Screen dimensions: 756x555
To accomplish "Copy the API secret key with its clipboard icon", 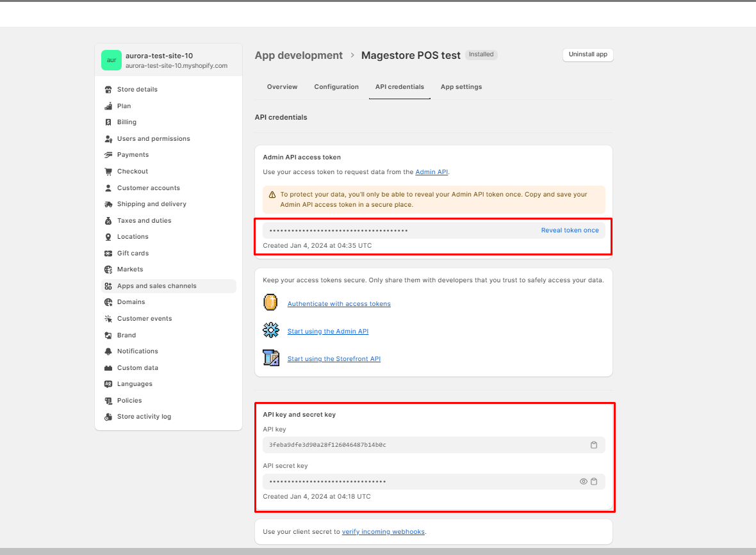I will (595, 481).
